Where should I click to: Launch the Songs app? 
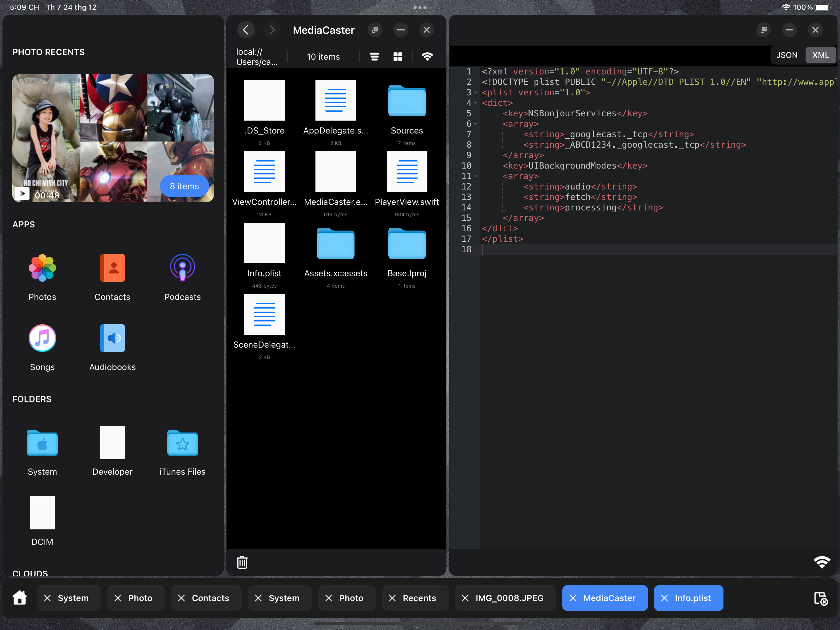click(42, 348)
